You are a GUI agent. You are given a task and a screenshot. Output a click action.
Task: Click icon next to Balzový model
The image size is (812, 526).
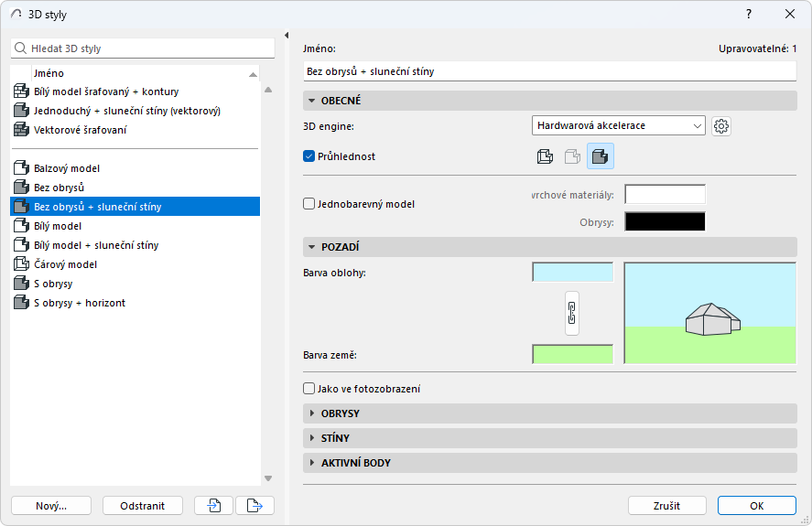[21, 167]
